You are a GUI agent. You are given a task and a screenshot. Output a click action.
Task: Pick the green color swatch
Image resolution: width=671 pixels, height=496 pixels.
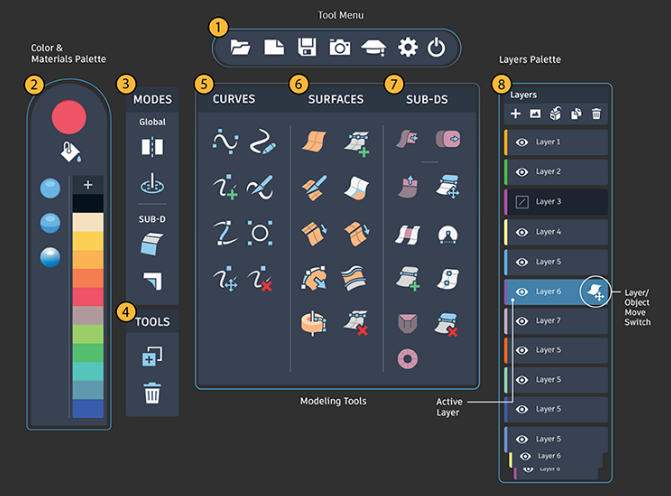pyautogui.click(x=88, y=353)
